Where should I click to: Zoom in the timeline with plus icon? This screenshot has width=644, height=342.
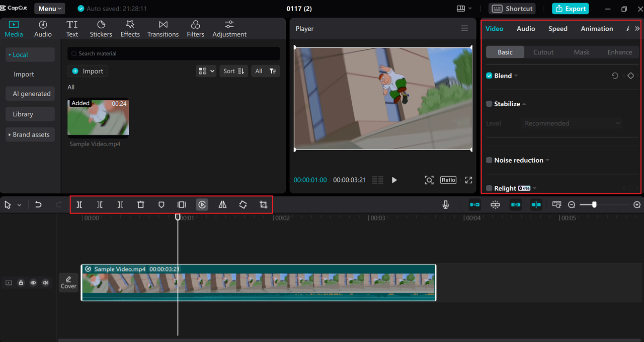coord(637,205)
